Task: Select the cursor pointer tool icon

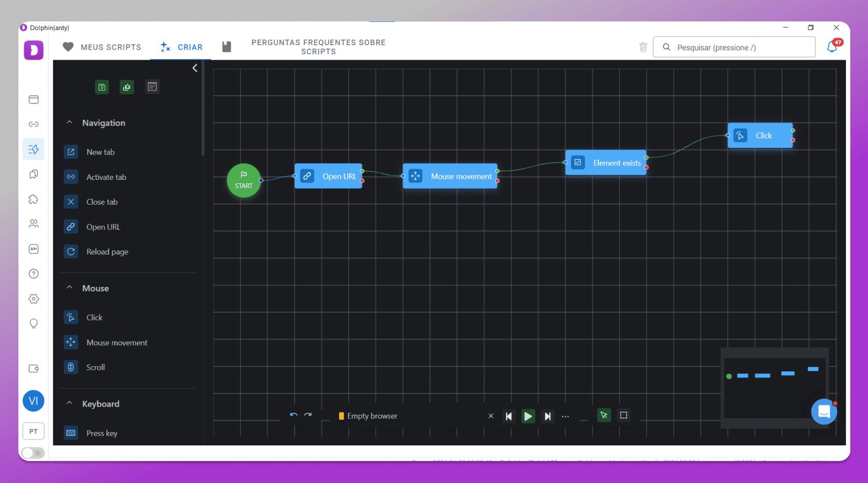Action: [604, 415]
